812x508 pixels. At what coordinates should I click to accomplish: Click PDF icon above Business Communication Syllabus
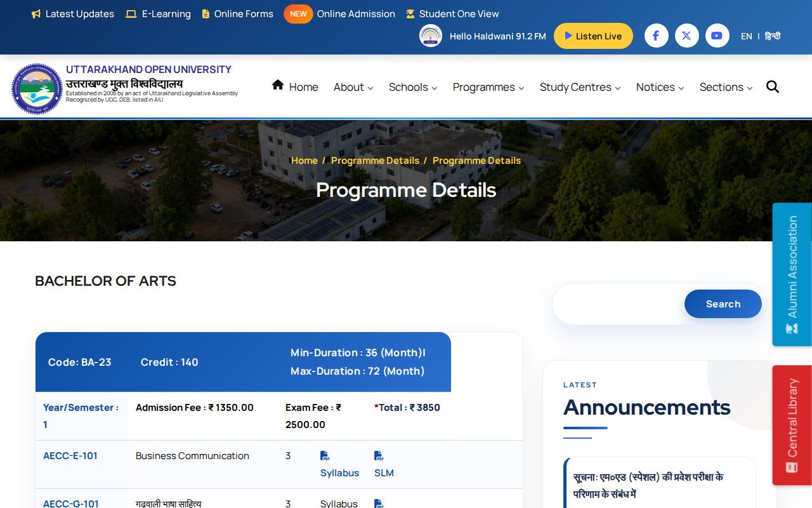(x=325, y=456)
